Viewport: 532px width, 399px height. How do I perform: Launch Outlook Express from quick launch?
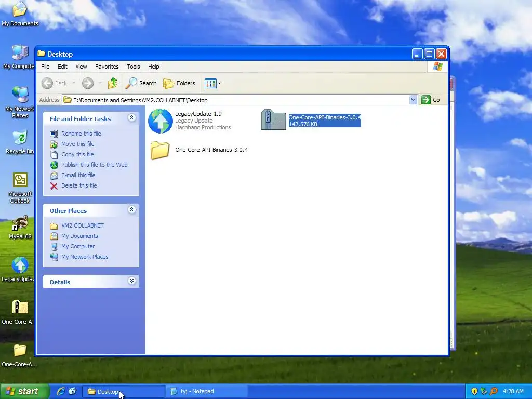click(x=72, y=391)
